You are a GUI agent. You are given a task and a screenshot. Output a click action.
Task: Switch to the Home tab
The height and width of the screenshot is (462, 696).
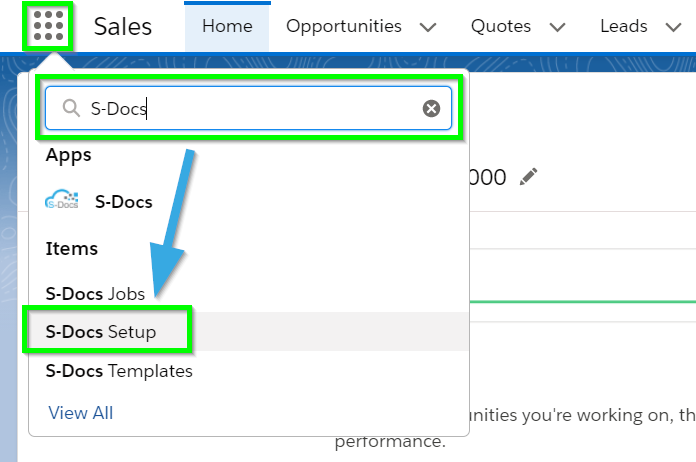click(227, 27)
